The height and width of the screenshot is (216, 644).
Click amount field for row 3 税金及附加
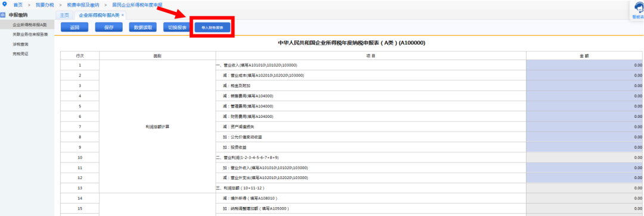(585, 86)
